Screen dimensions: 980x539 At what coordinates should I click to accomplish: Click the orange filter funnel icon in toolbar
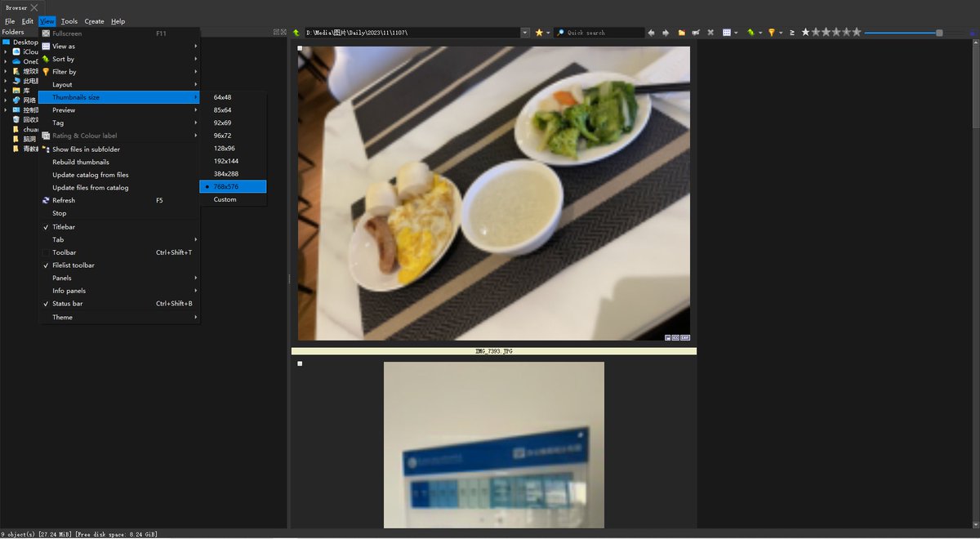771,33
